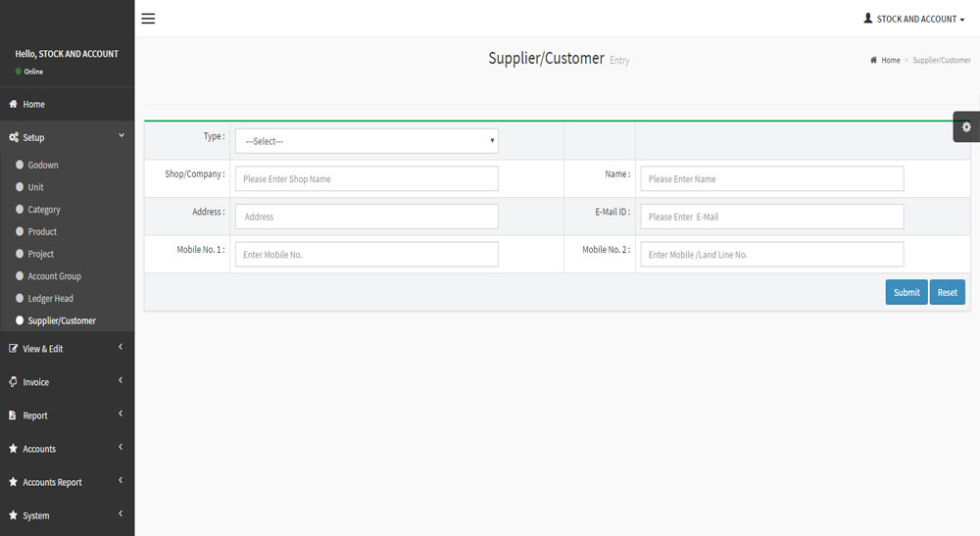The height and width of the screenshot is (536, 980).
Task: Click the Supplier/Customer breadcrumb text
Action: (941, 60)
